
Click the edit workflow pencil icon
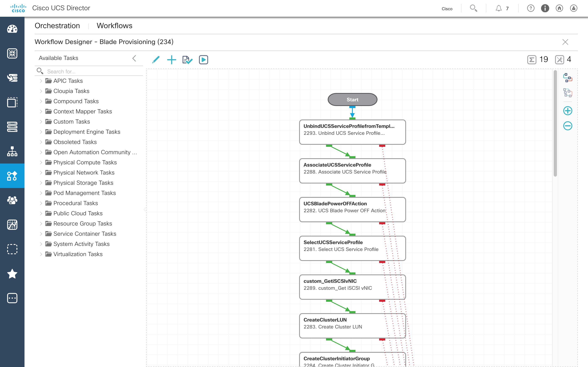click(156, 60)
